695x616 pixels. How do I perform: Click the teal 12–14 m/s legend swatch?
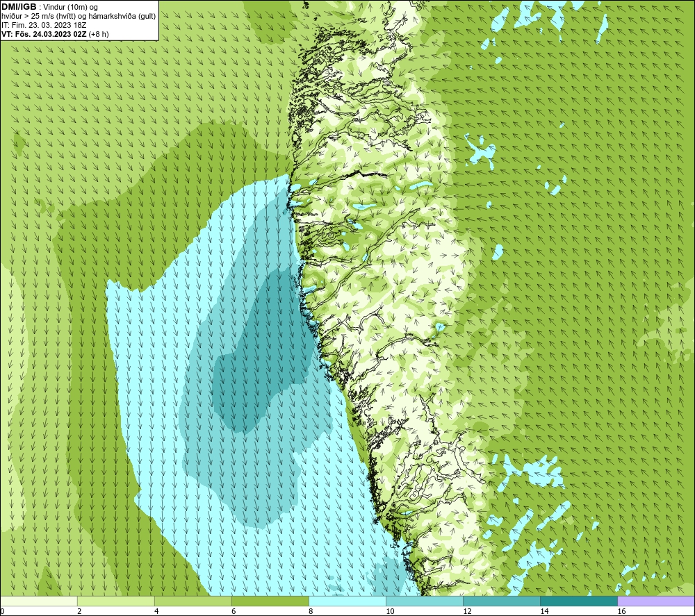click(501, 601)
